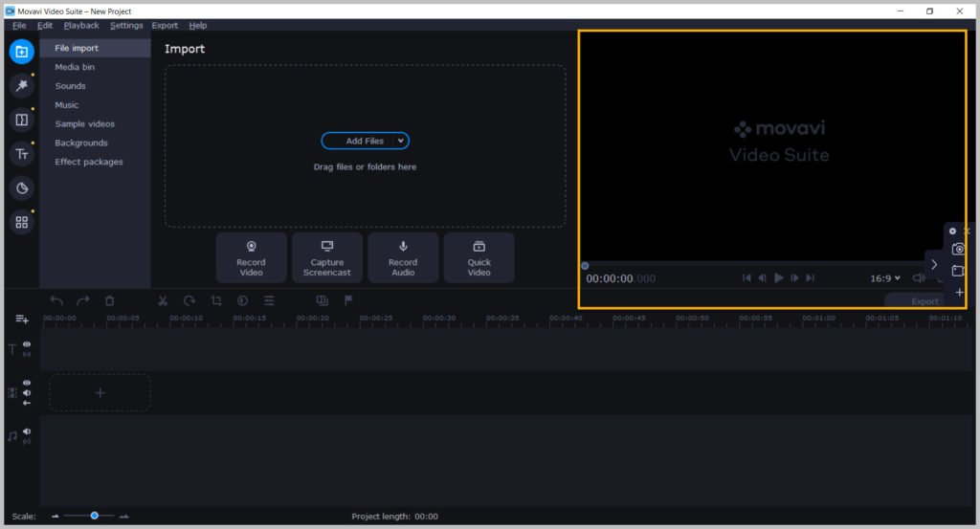Click Record Video button
Screen dimensions: 980x529
(x=252, y=258)
